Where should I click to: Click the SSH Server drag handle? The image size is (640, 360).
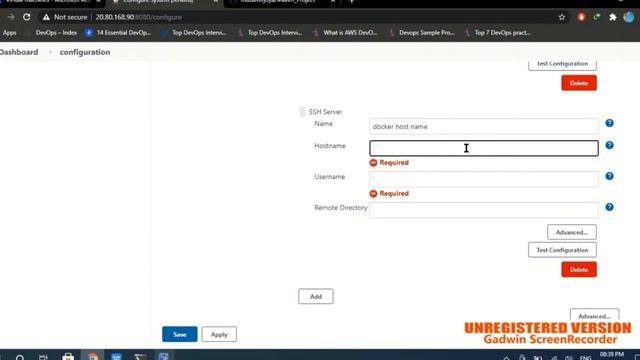(302, 111)
